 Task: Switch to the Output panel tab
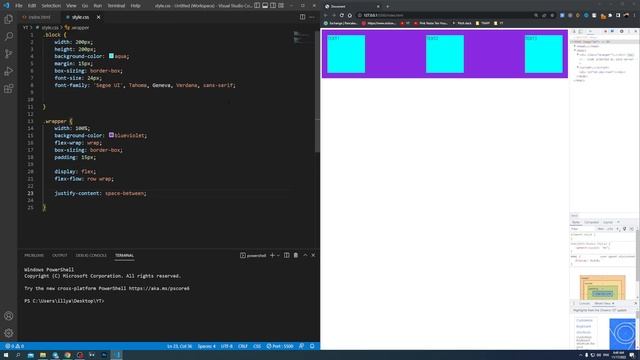60,256
